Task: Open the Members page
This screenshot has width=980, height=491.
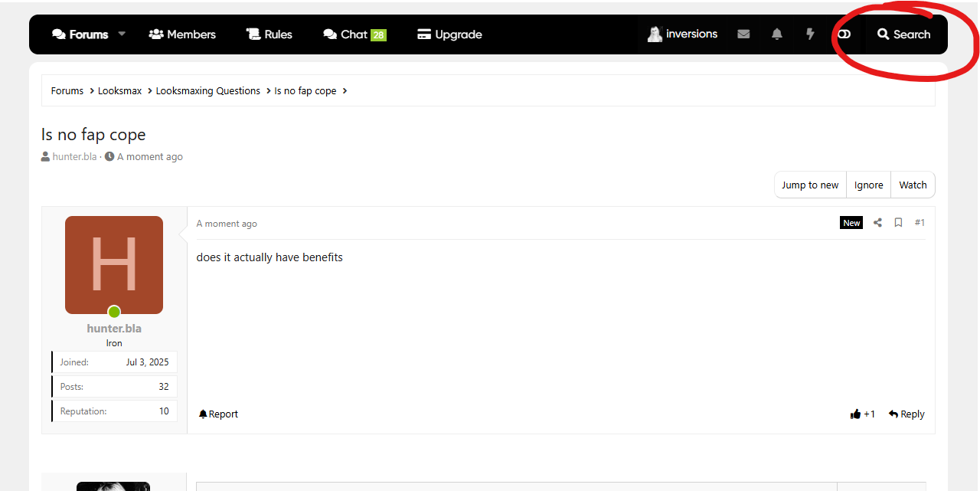Action: [182, 34]
